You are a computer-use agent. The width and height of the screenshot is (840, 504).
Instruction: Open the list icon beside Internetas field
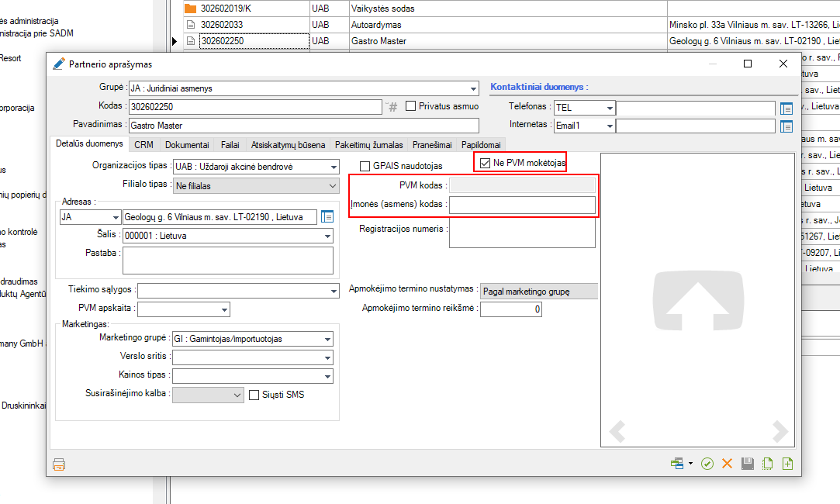[786, 126]
